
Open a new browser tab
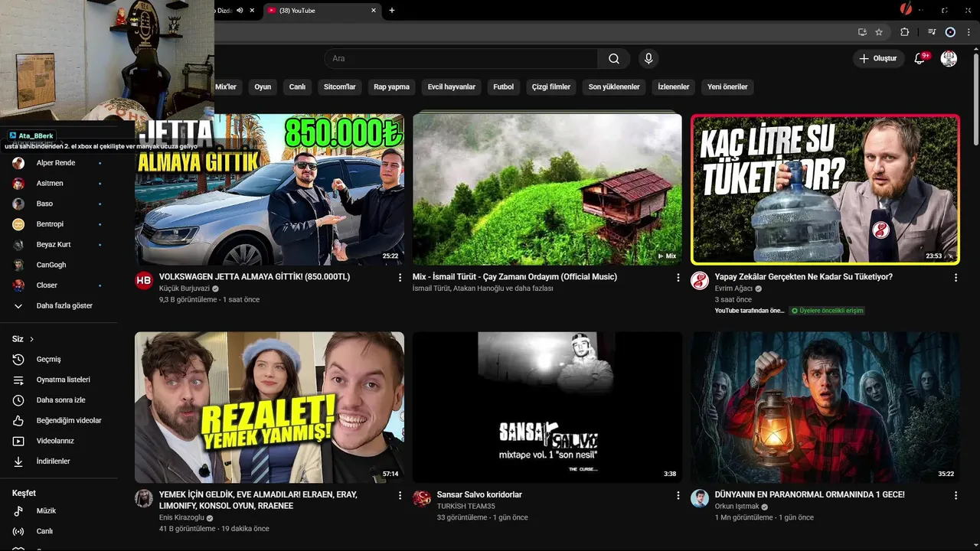coord(392,11)
